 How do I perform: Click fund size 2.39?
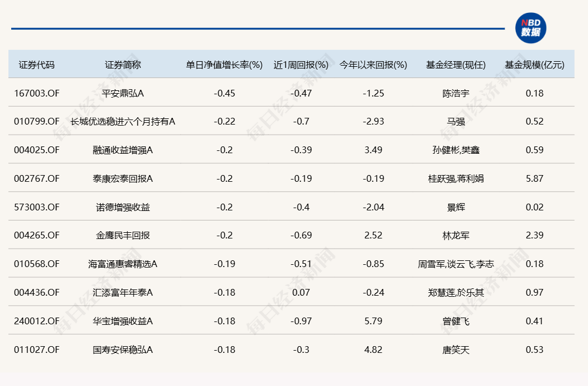pos(534,235)
